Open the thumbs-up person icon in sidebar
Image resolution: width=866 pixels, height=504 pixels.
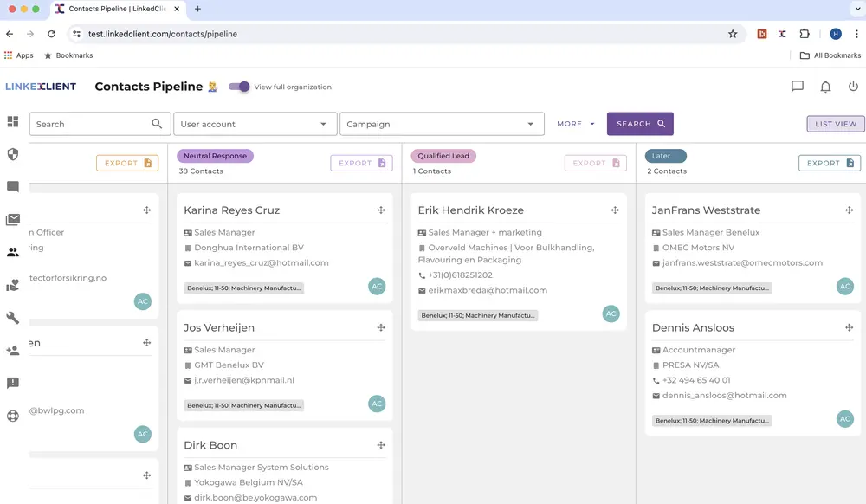click(13, 285)
